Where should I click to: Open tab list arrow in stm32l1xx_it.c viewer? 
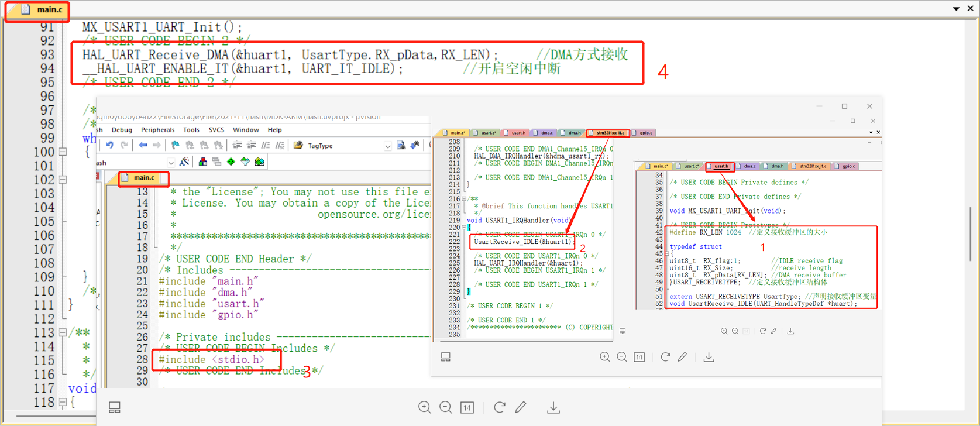871,133
